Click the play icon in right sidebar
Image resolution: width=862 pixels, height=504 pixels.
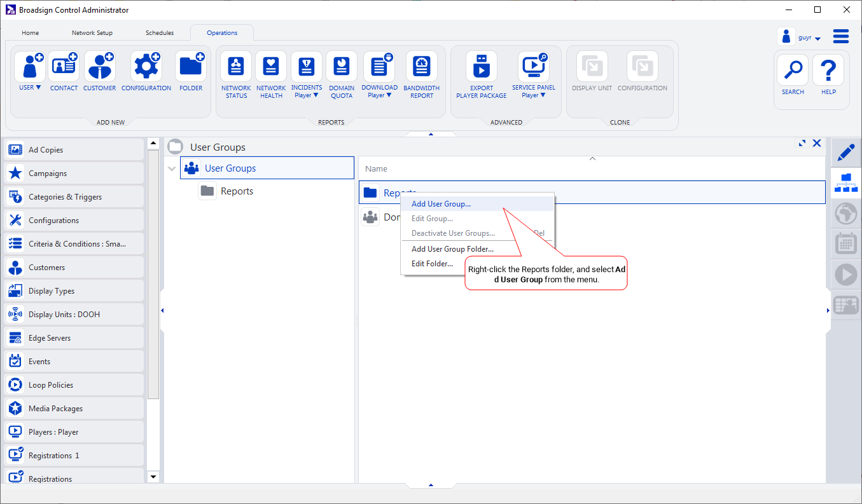tap(845, 275)
